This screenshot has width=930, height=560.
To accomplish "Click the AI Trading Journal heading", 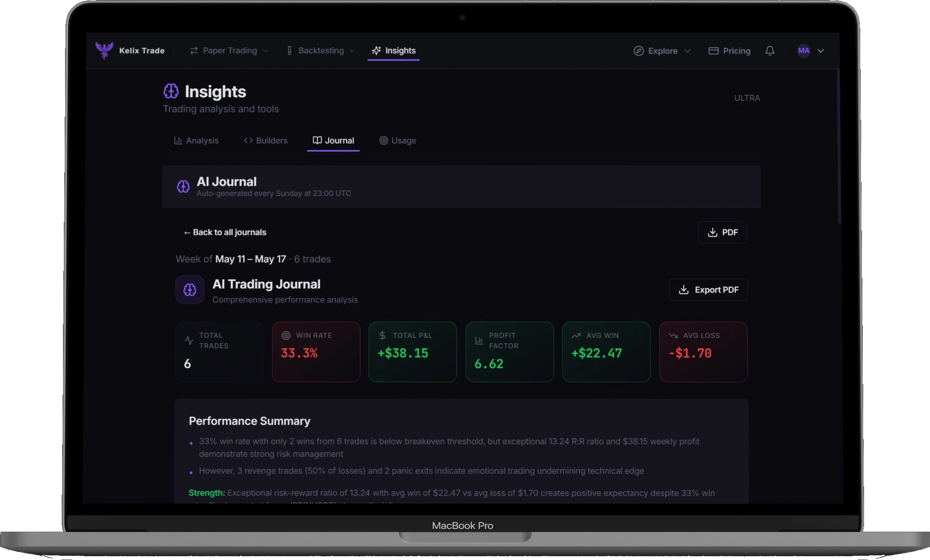I will point(266,284).
